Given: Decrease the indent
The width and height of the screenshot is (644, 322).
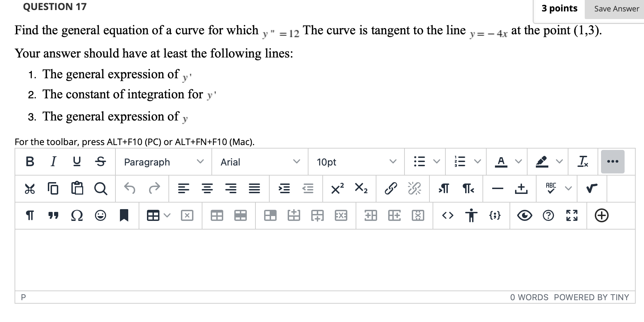Looking at the screenshot, I should (308, 189).
